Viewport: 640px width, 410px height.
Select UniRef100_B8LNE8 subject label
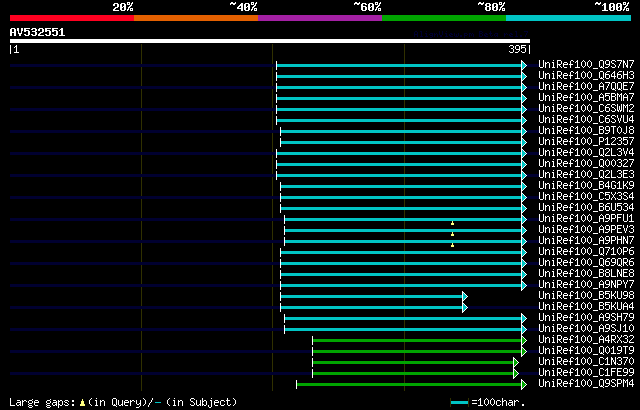click(586, 274)
